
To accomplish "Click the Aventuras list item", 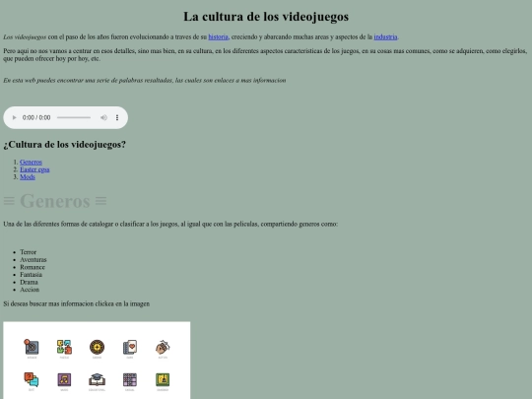I will (x=33, y=259).
